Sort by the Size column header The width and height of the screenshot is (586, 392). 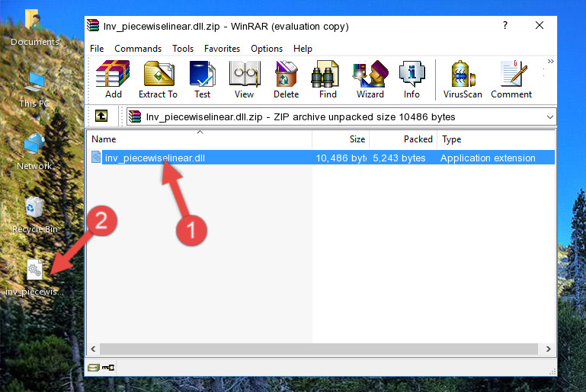(x=341, y=139)
